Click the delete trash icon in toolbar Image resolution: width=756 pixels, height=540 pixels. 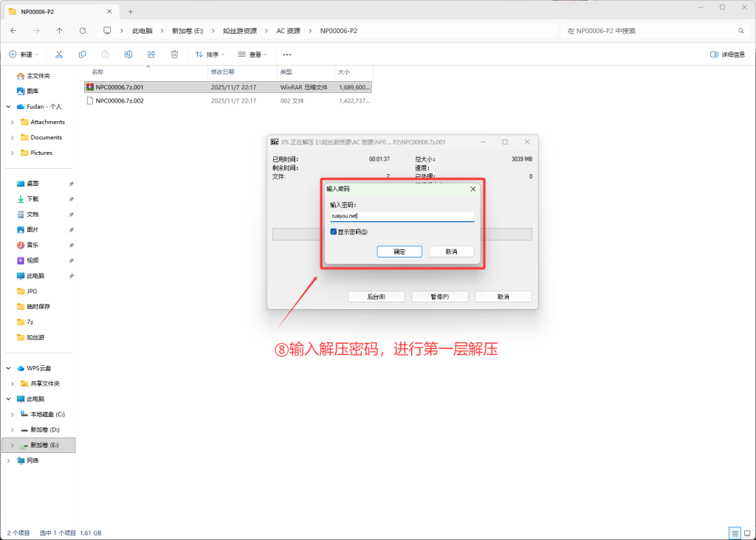pyautogui.click(x=174, y=55)
